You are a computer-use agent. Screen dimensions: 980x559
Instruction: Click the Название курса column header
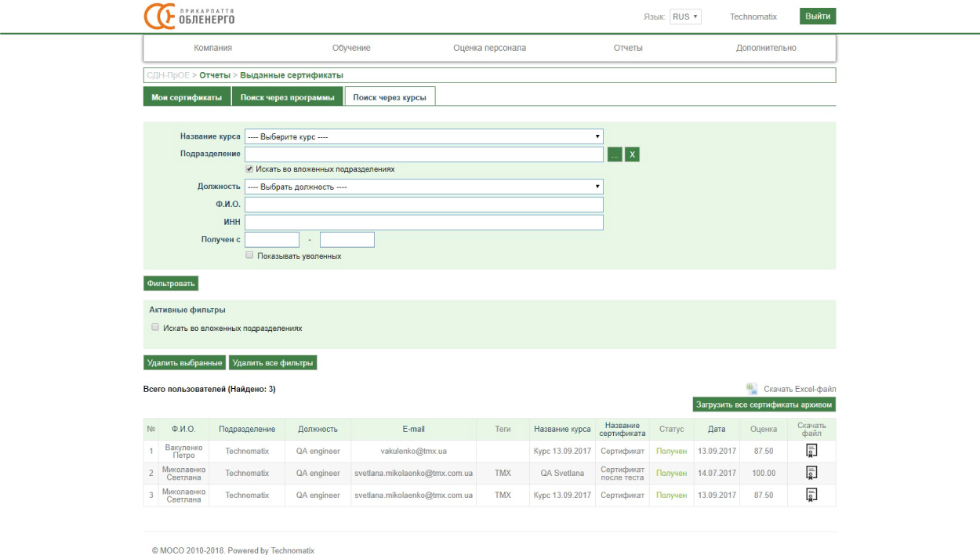[562, 430]
